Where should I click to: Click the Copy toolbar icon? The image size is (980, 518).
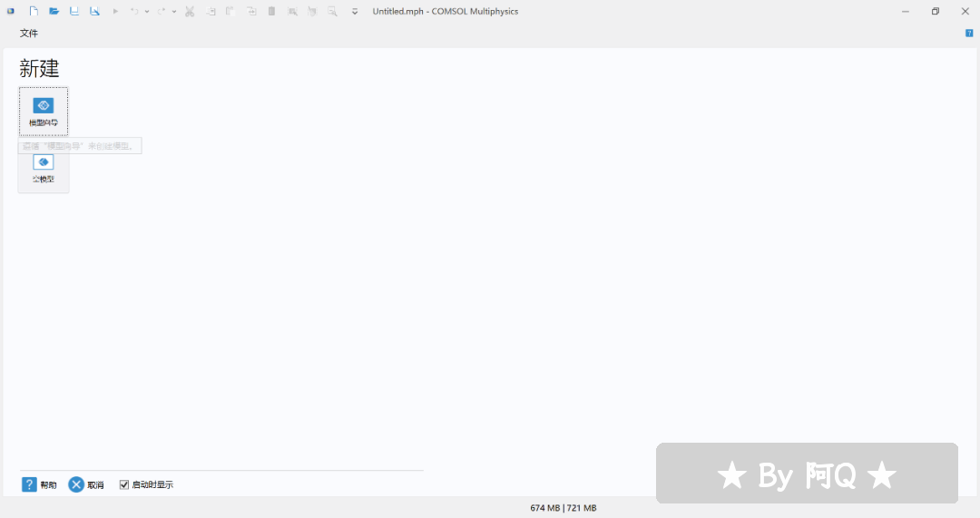click(211, 11)
